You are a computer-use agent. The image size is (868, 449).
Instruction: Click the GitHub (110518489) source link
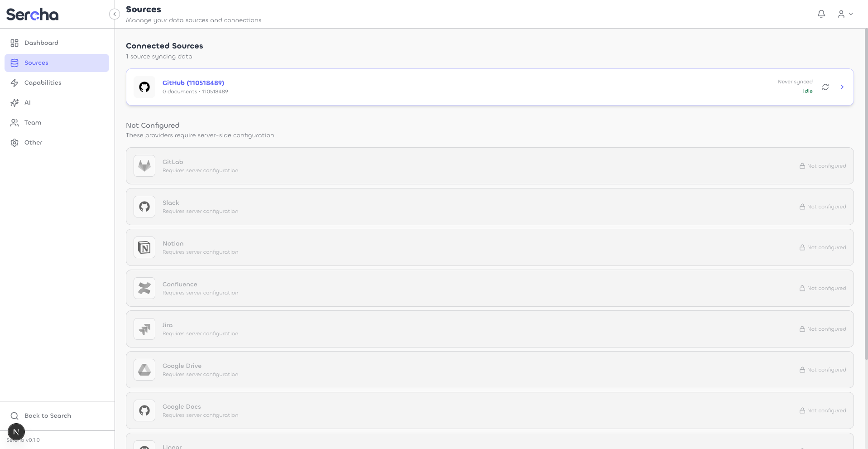[193, 83]
